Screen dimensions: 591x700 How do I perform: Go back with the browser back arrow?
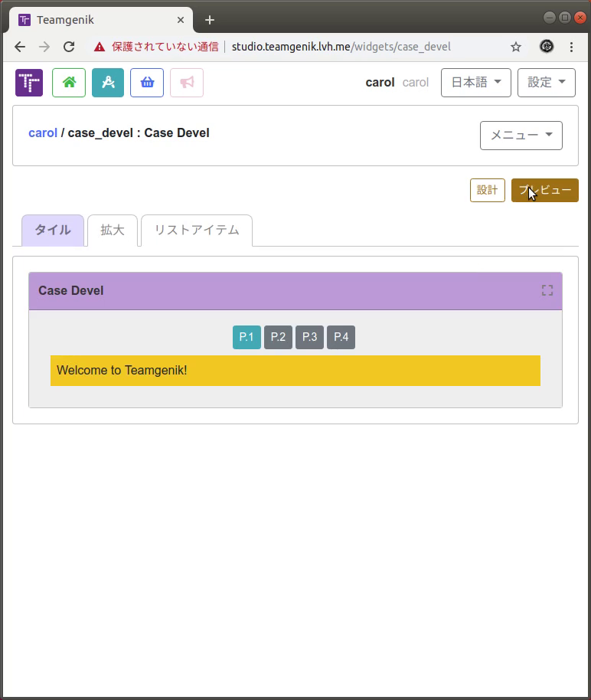click(x=20, y=47)
